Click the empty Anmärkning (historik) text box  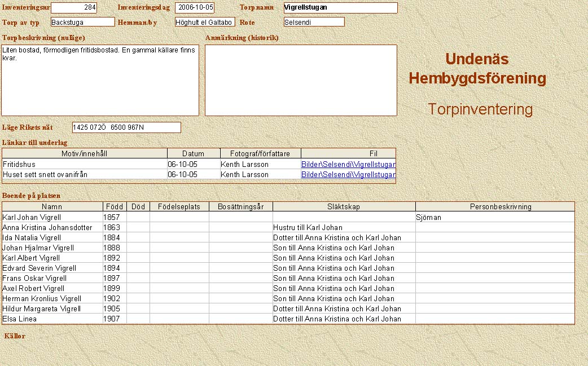[x=301, y=80]
